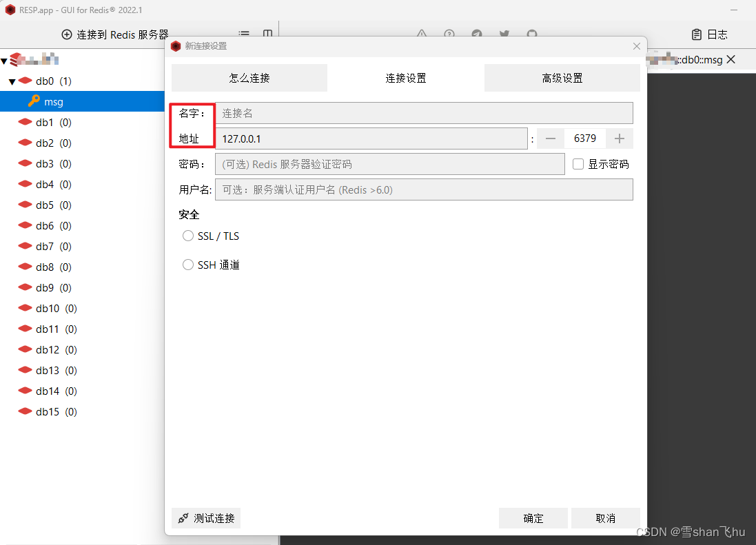Image resolution: width=756 pixels, height=545 pixels.
Task: Enable the SSL / TLS option
Action: [x=188, y=236]
